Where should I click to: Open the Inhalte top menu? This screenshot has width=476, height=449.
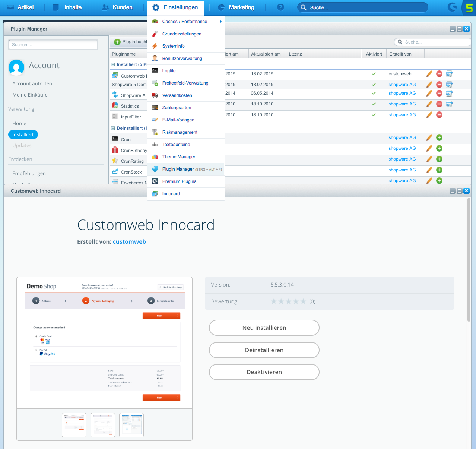click(67, 7)
